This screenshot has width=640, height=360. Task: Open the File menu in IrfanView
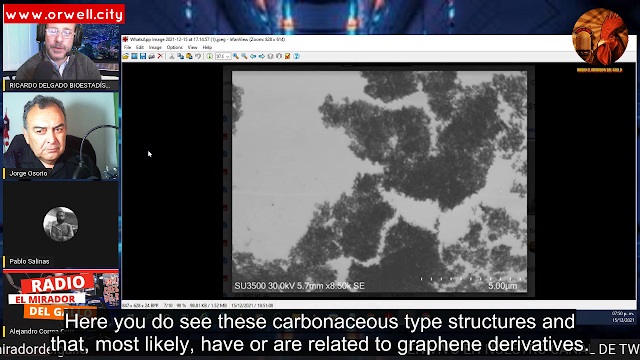pyautogui.click(x=127, y=47)
